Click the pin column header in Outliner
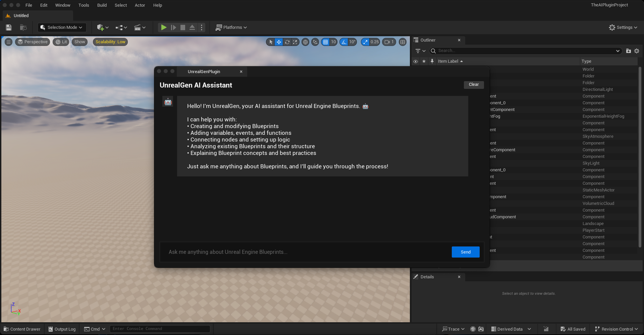Image resolution: width=644 pixels, height=335 pixels. [x=432, y=61]
